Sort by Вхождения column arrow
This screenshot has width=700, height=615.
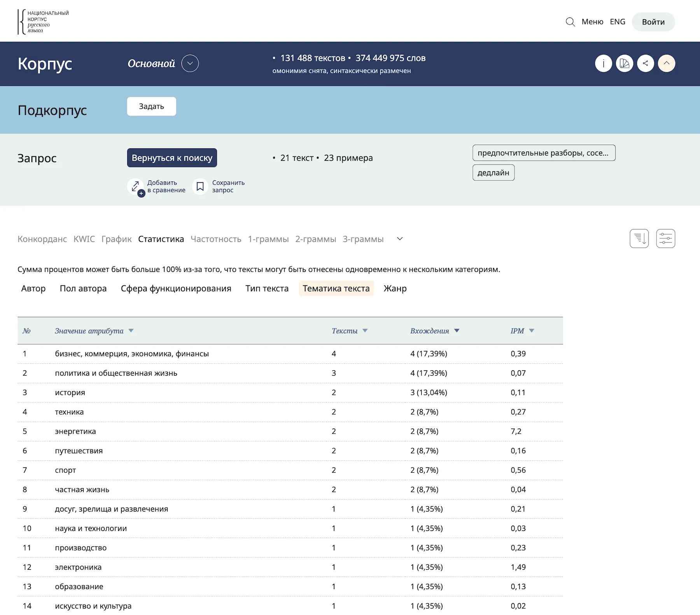coord(457,331)
